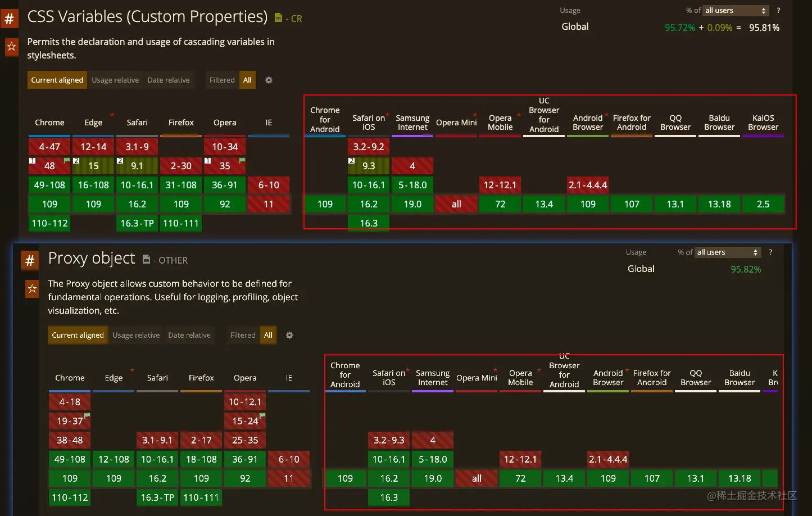Image resolution: width=812 pixels, height=516 pixels.
Task: Click Chrome version 4-18 cell in Proxy table
Action: pos(70,402)
